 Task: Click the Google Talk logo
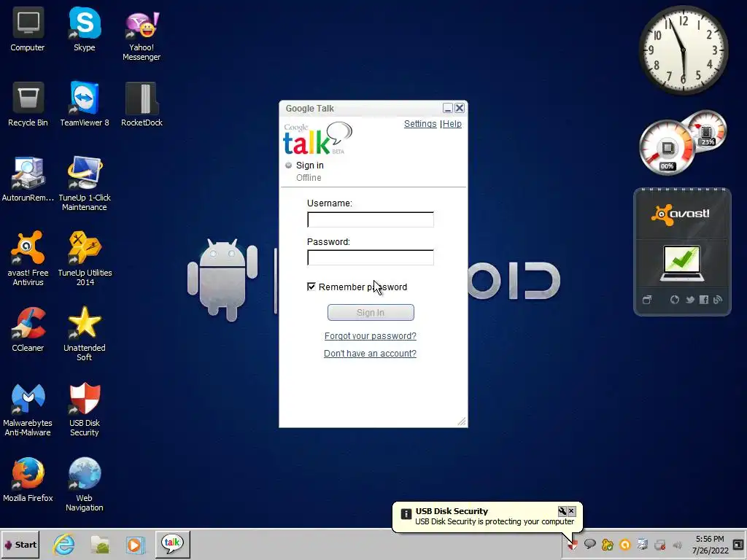318,139
